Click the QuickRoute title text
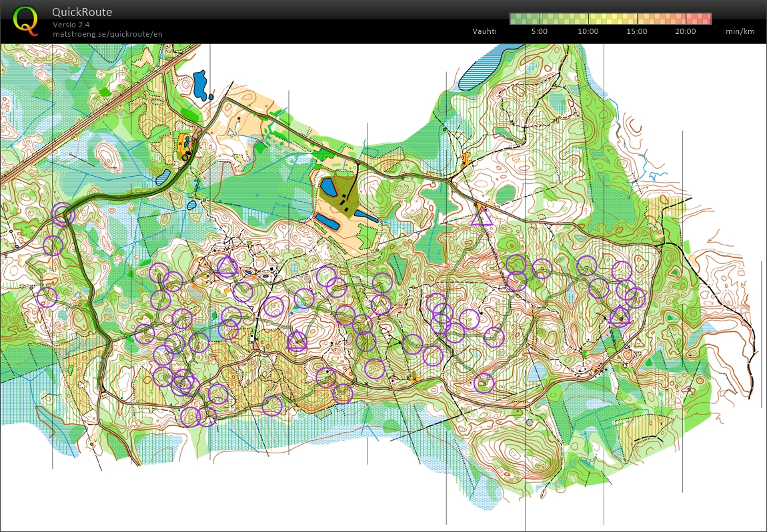Screen dimensions: 767x532 click(x=82, y=12)
